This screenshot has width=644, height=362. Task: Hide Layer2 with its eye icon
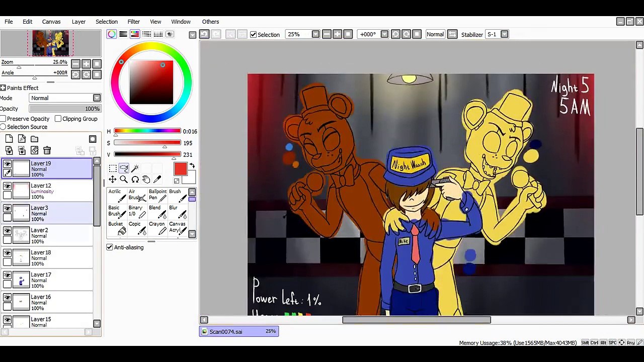[x=7, y=231]
